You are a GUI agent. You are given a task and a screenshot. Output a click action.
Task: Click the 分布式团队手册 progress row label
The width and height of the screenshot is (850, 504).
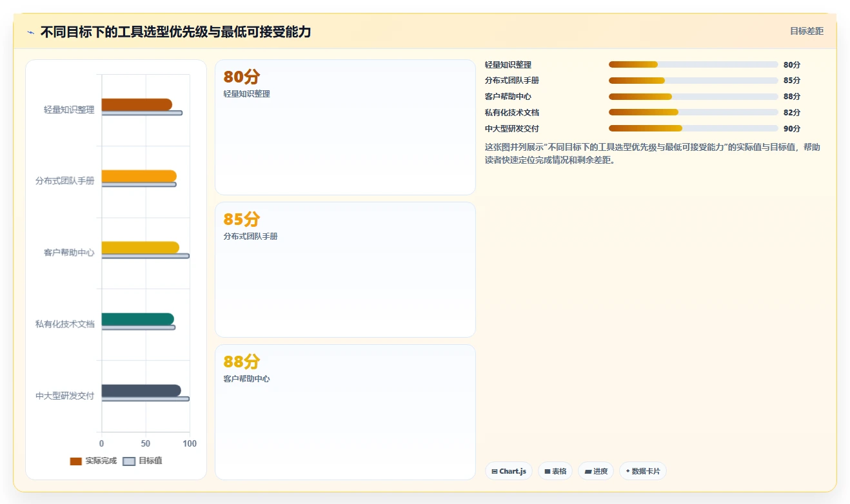(x=512, y=81)
